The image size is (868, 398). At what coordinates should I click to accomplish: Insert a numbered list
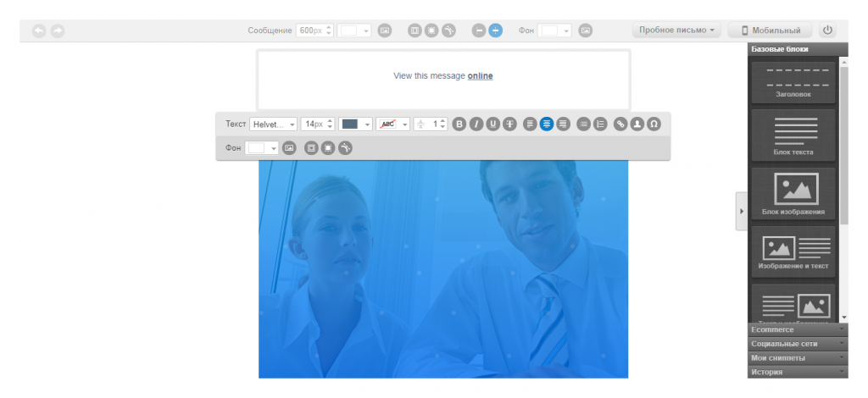(600, 124)
